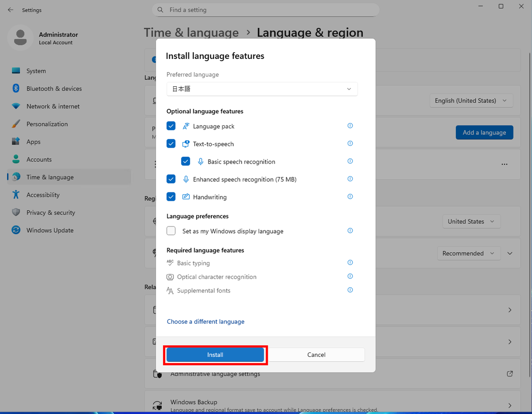The image size is (532, 414).
Task: Open the ellipsis menu in the language list
Action: [504, 164]
